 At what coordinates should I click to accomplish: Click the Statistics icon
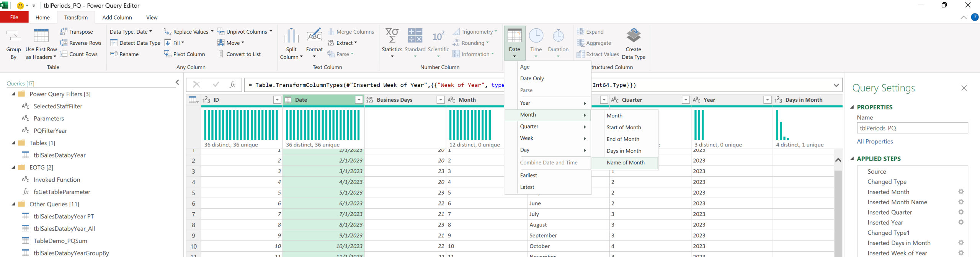[392, 36]
